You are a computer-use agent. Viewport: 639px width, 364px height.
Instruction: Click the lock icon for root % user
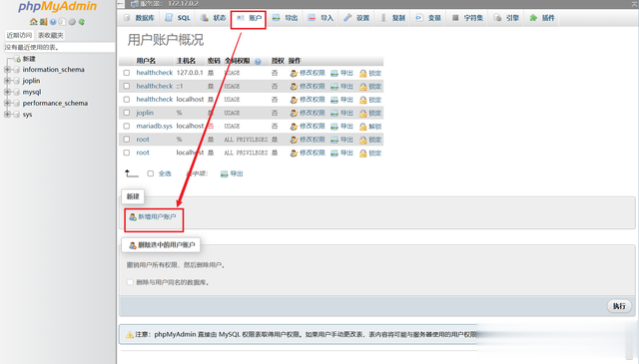[x=362, y=140]
